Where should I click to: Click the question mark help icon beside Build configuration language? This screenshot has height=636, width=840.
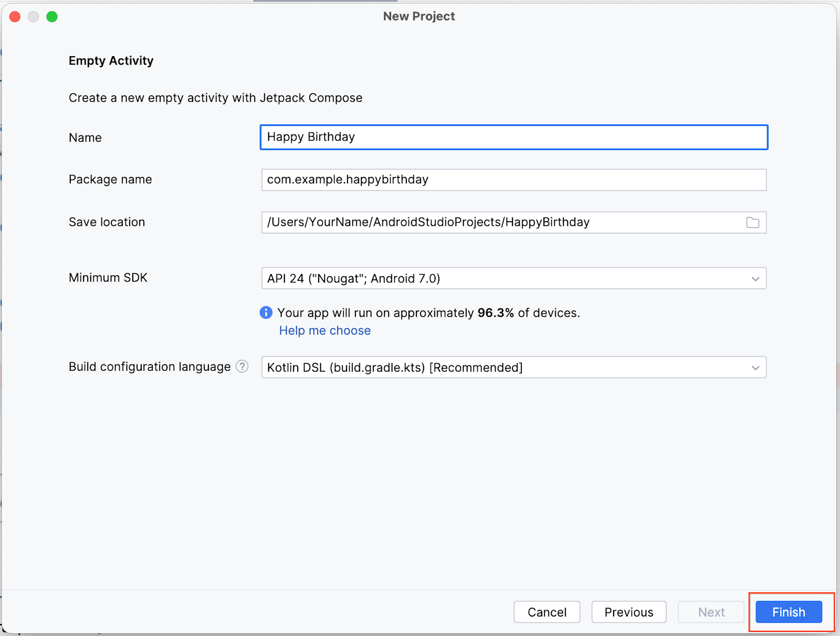pyautogui.click(x=242, y=367)
